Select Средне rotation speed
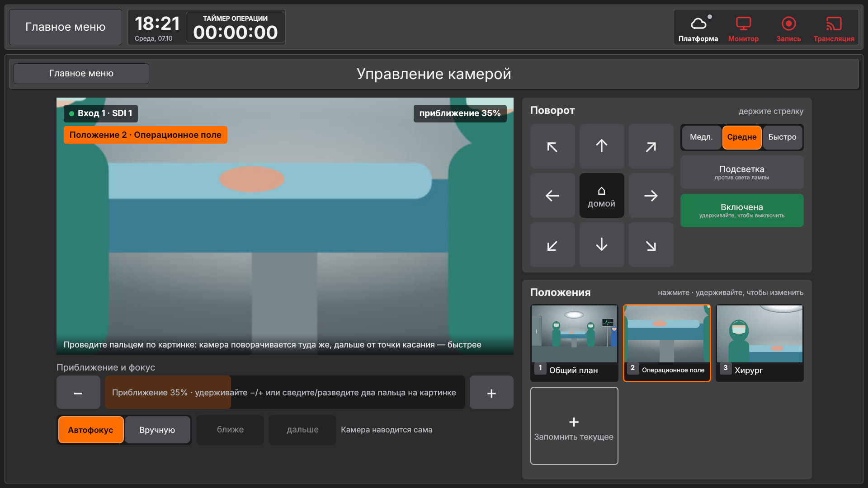The width and height of the screenshot is (868, 488). (x=742, y=137)
